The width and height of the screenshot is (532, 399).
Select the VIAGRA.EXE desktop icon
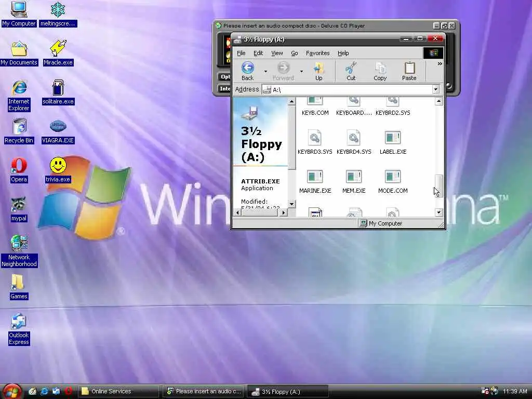pos(58,131)
